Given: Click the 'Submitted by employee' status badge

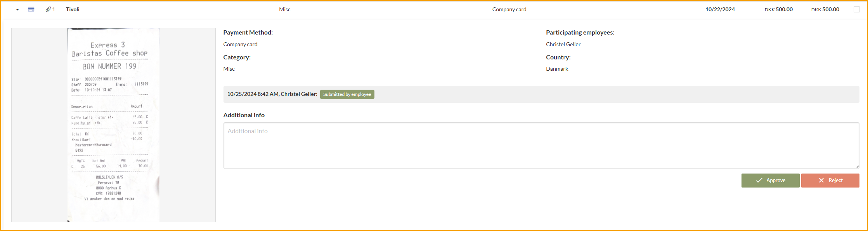Looking at the screenshot, I should [x=347, y=94].
